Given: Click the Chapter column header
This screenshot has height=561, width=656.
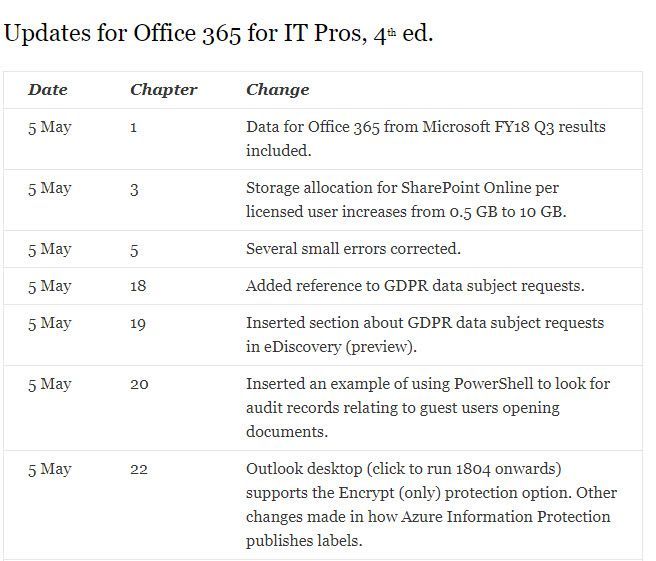Looking at the screenshot, I should click(163, 90).
